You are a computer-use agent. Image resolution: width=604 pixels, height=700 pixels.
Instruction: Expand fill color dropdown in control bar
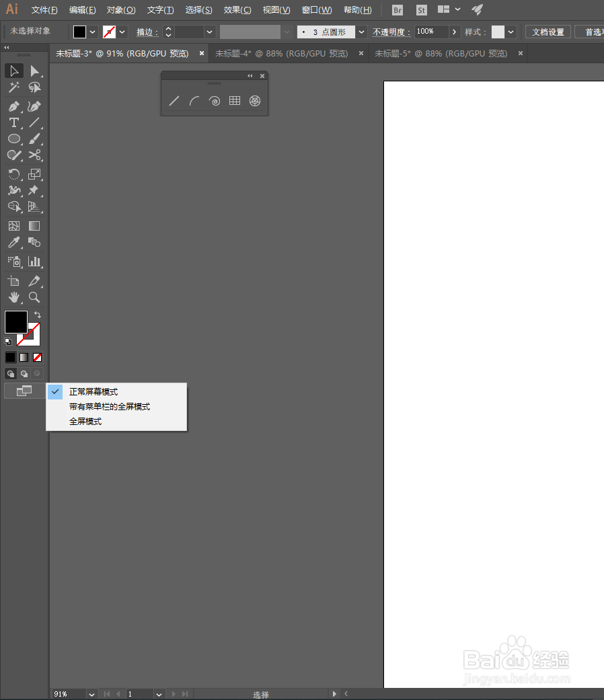pos(92,32)
